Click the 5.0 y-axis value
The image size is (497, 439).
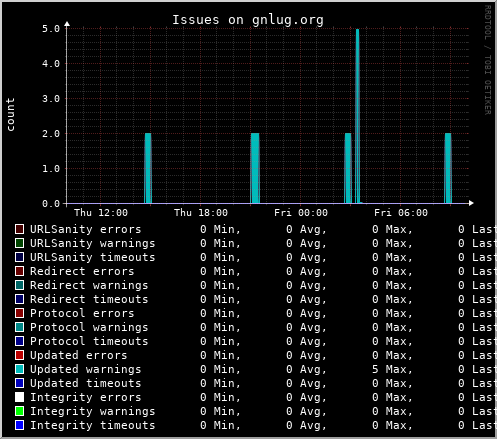pyautogui.click(x=51, y=29)
